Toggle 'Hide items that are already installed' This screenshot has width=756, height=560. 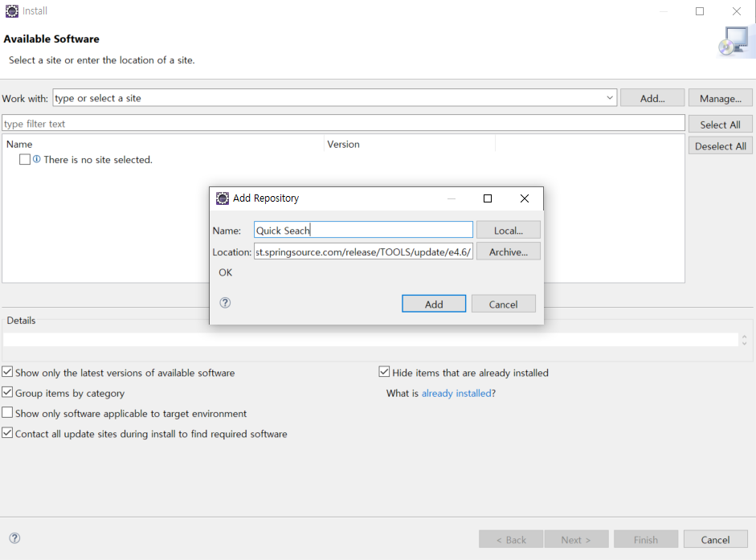[384, 372]
